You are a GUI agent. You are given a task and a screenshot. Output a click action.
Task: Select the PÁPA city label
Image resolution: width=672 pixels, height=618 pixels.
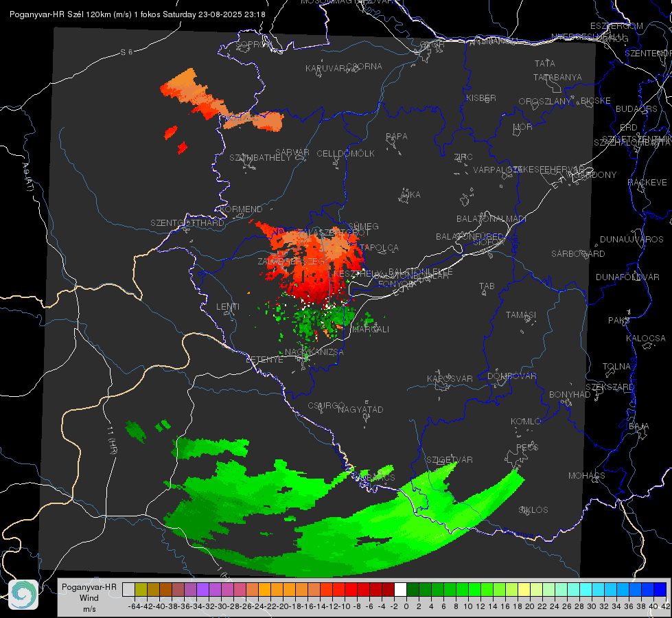[397, 137]
